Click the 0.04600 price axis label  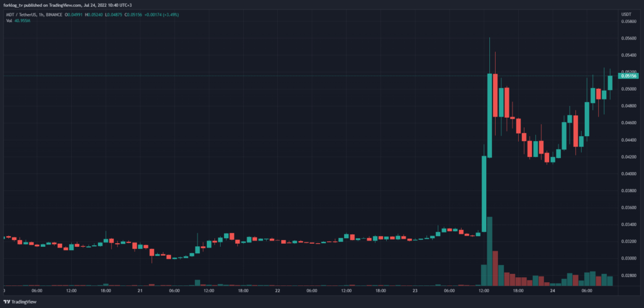629,123
